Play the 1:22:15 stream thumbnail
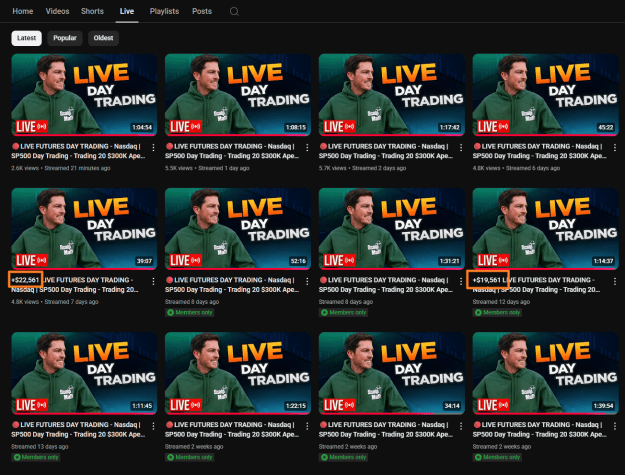Viewport: 625px width, 475px height. coord(238,373)
